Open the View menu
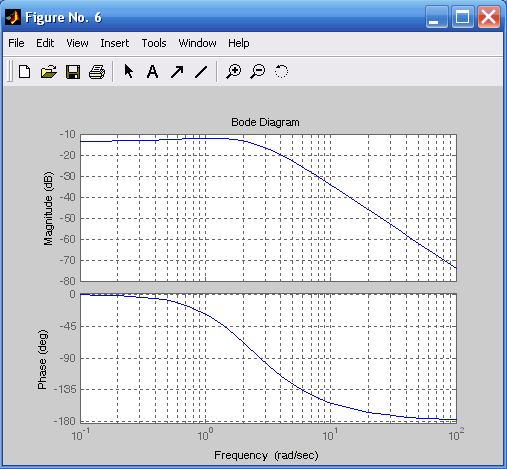This screenshot has width=507, height=469. click(77, 43)
